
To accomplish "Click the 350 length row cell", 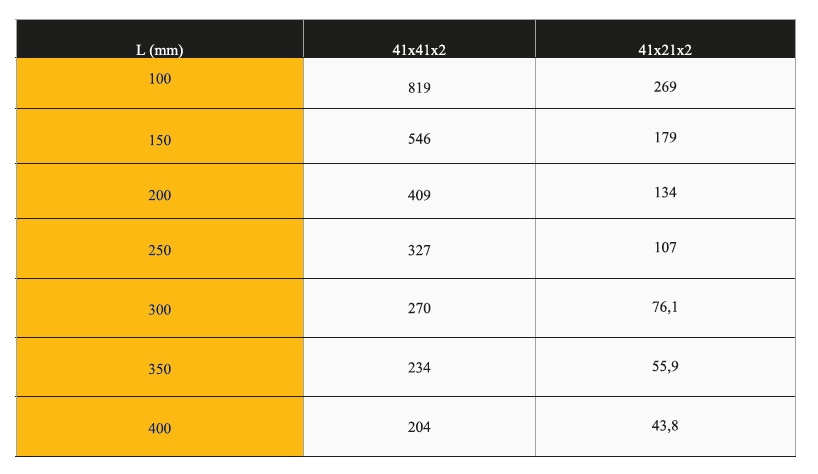I will pos(160,367).
